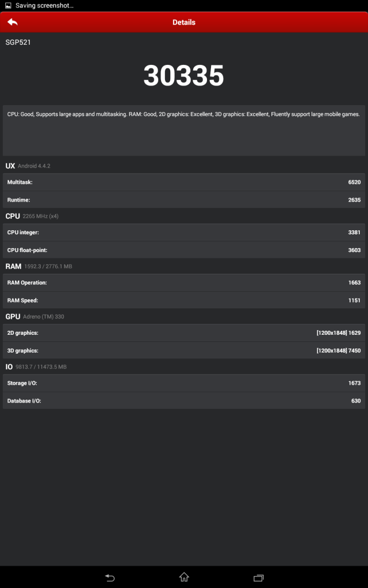Open Recent Apps from the navigation bar
Image resolution: width=368 pixels, height=588 pixels.
click(258, 579)
